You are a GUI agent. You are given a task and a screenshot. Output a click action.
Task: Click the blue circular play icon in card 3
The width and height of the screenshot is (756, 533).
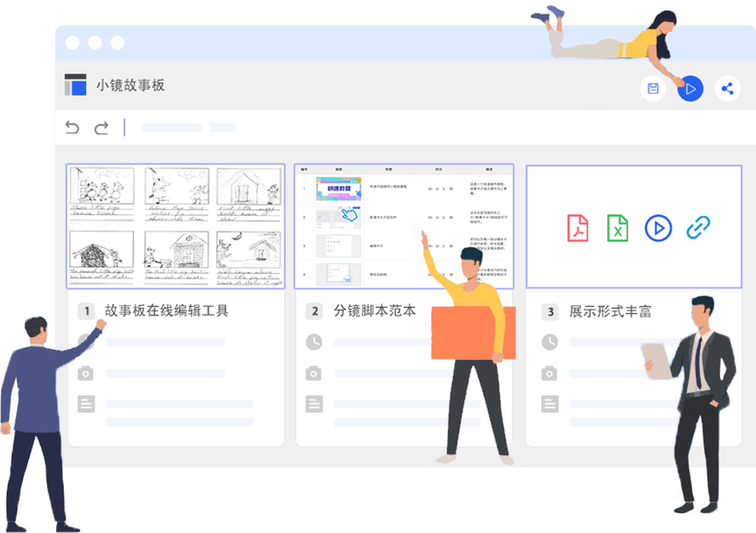pyautogui.click(x=658, y=228)
